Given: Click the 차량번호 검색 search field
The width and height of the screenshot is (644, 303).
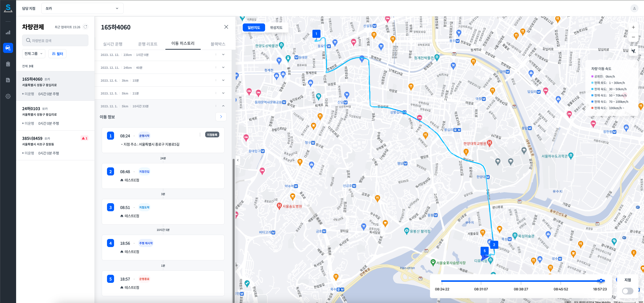Looking at the screenshot, I should pos(55,40).
